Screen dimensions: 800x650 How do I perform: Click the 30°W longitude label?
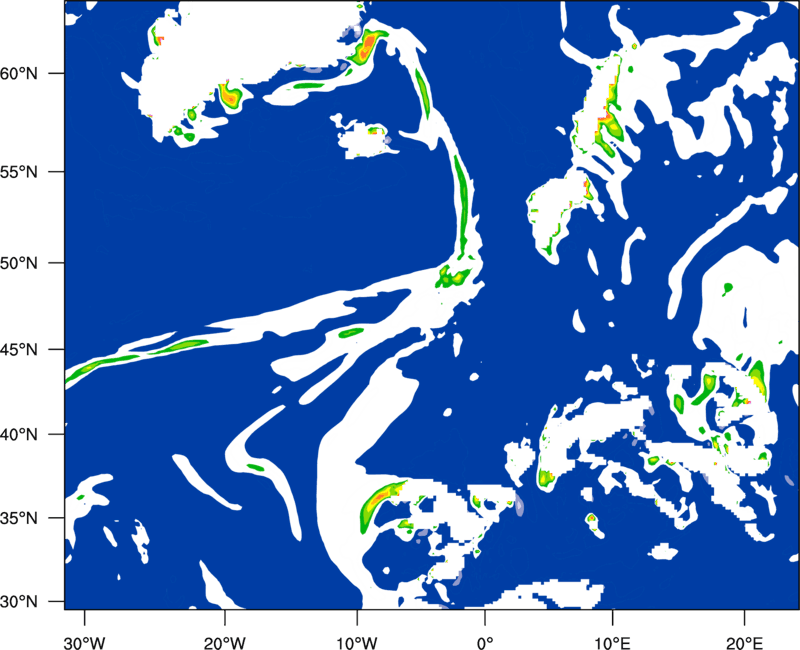tap(85, 643)
